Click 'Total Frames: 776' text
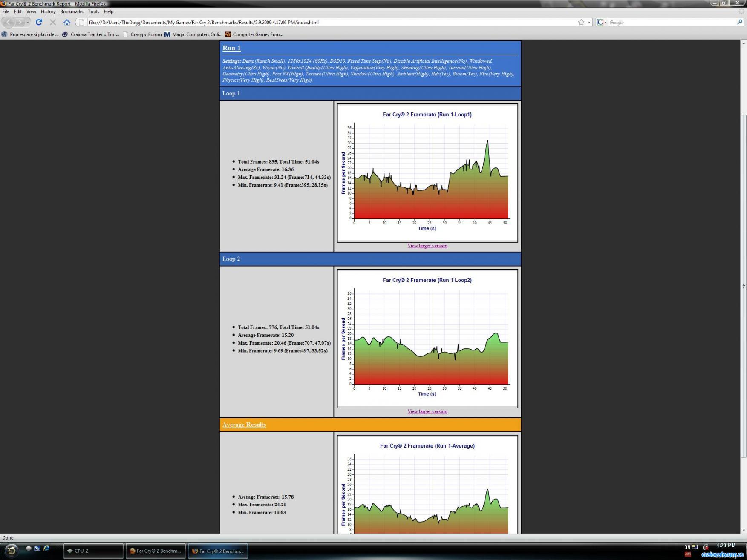 click(279, 327)
